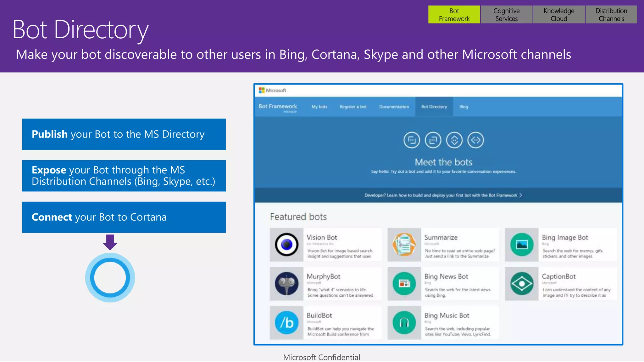
Task: Open the Blog nav item
Action: 464,107
